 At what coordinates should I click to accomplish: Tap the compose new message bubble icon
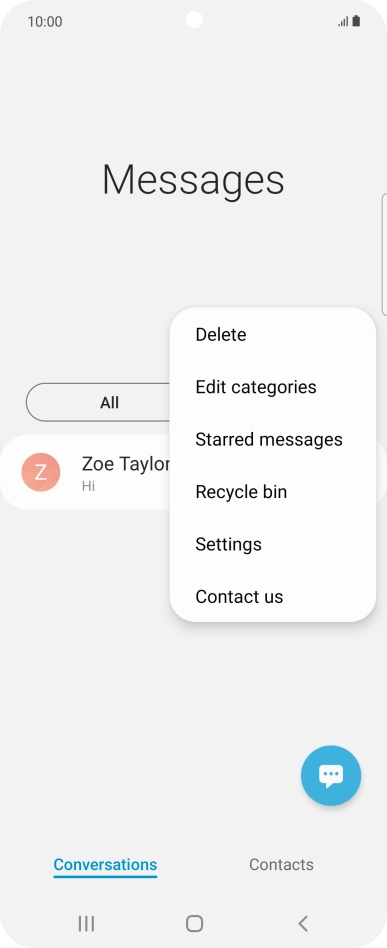click(x=331, y=775)
